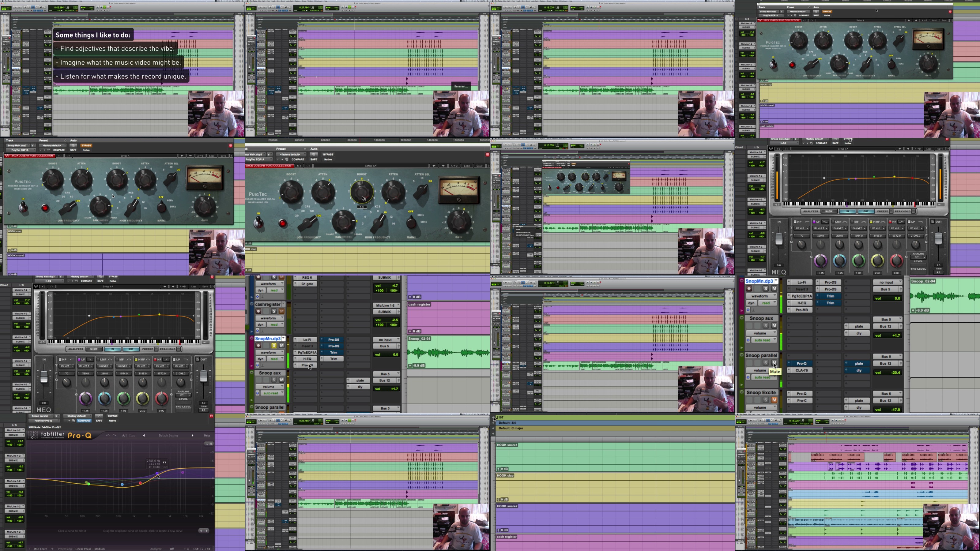Viewport: 980px width, 551px height.
Task: Select the red EQ band dot in Pro-Q
Action: 140,483
